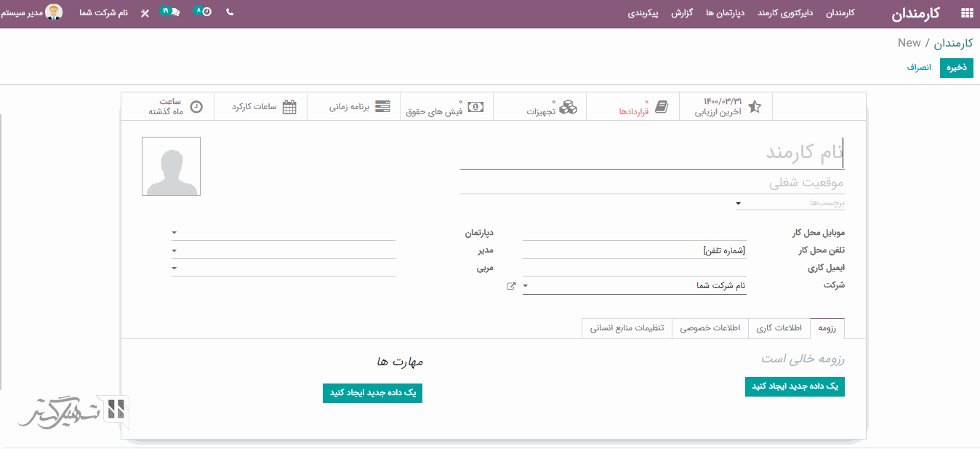Open external link icon beside company field

tap(511, 286)
